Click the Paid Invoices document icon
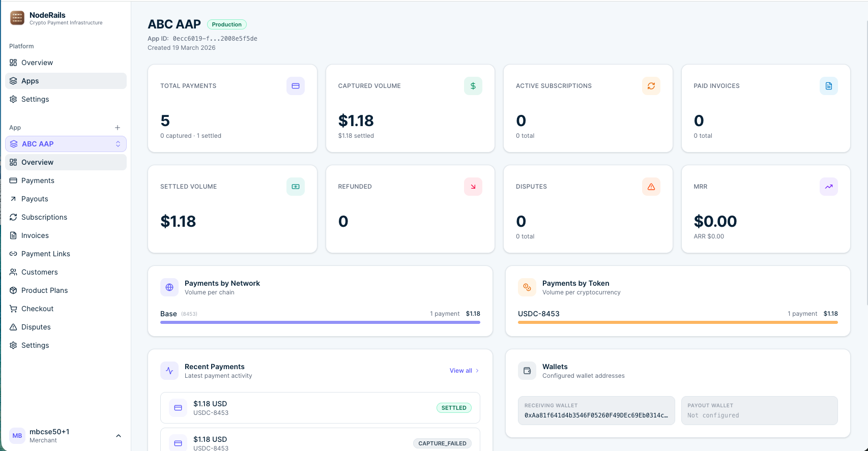The height and width of the screenshot is (451, 868). [x=828, y=86]
